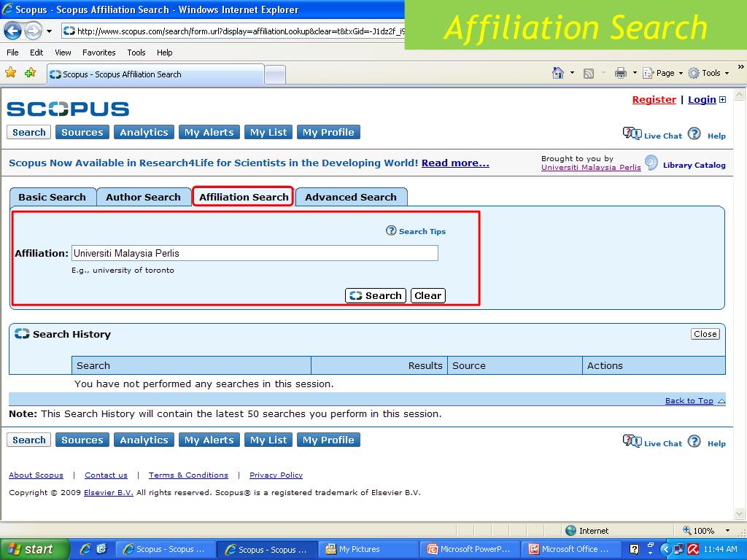Open the Tools menu in the menu bar
This screenshot has height=560, width=747.
click(x=136, y=52)
